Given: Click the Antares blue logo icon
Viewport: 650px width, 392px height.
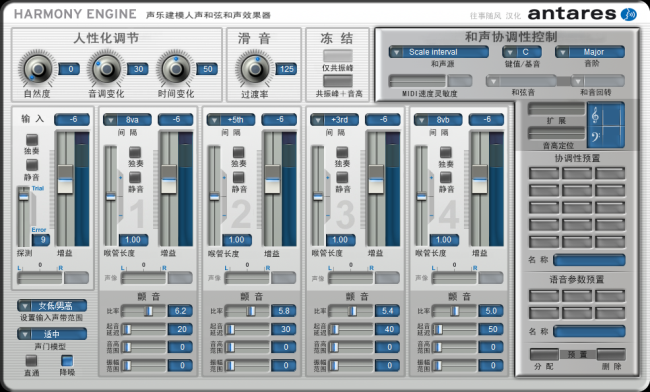Looking at the screenshot, I should 628,14.
